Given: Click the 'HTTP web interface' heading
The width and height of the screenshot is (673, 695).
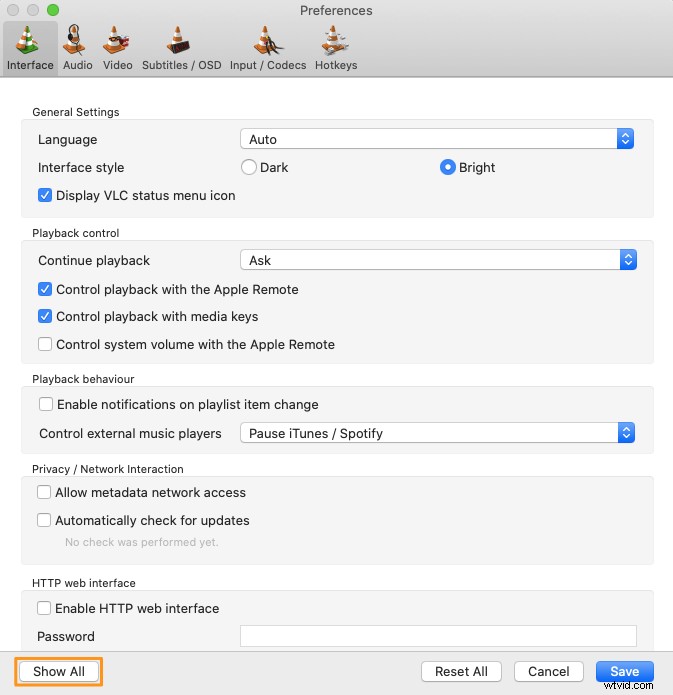Looking at the screenshot, I should point(84,582).
